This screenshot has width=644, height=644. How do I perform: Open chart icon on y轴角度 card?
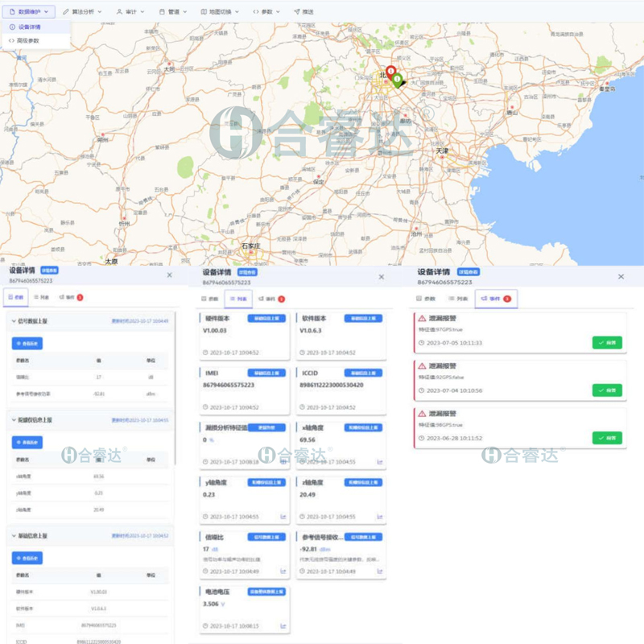[x=283, y=516]
